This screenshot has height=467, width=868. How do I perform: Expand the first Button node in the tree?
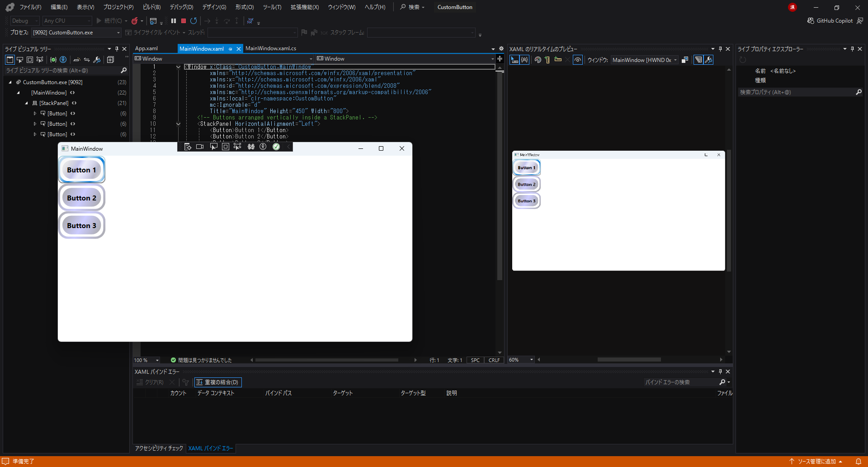pos(35,114)
